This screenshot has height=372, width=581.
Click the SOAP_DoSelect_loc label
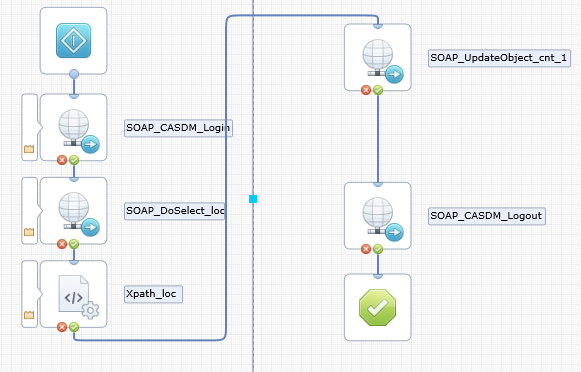(175, 211)
